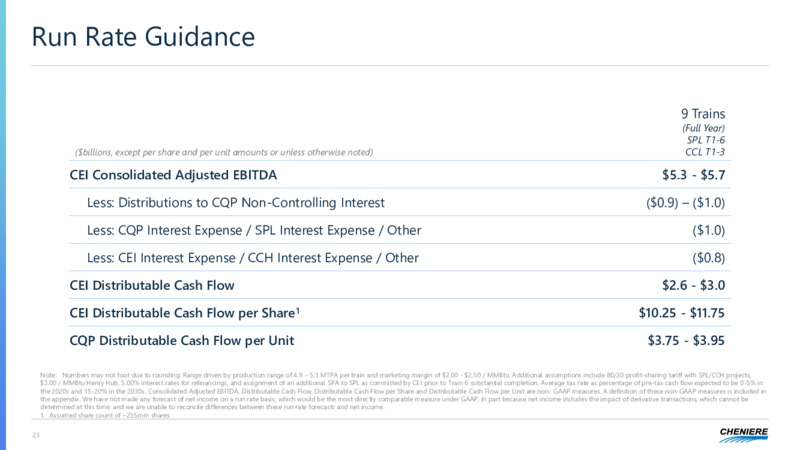Click footnote '1. Assumed share count of ~255mm shares'

point(105,415)
